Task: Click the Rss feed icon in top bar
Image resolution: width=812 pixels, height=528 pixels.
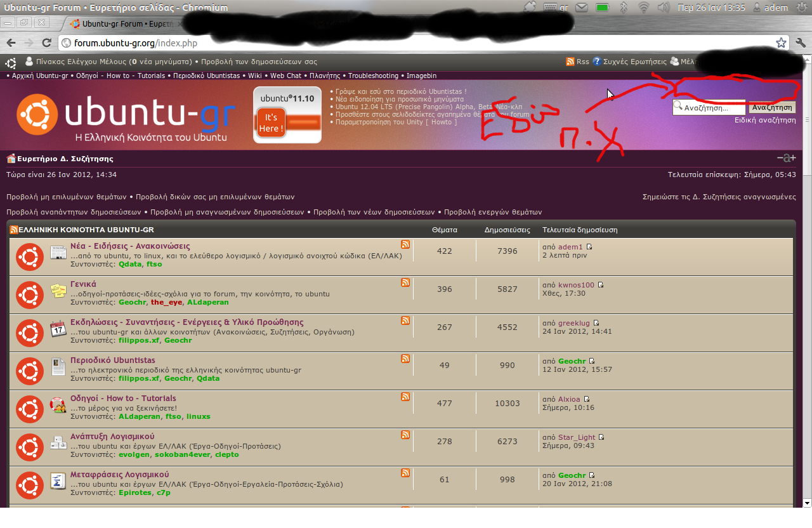Action: click(570, 62)
